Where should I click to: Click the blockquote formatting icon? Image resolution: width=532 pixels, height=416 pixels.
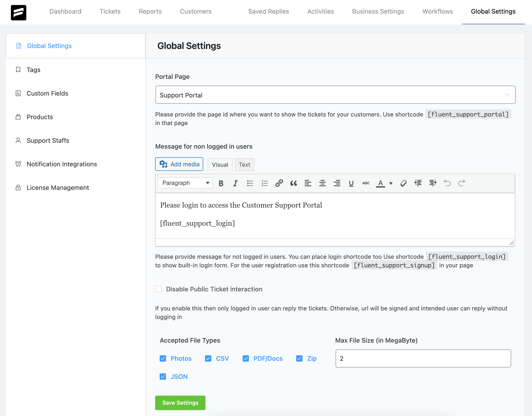click(x=293, y=183)
